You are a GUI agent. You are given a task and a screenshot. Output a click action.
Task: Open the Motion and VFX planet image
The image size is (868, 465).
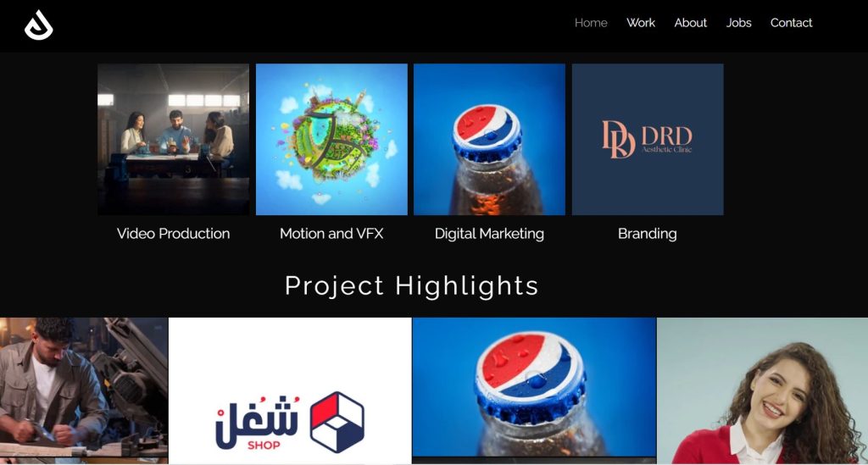pos(331,140)
